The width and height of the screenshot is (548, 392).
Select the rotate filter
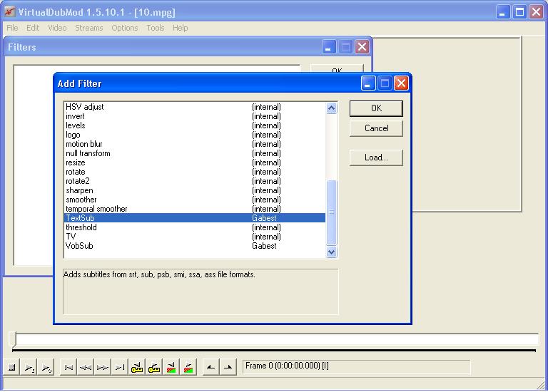[195, 172]
